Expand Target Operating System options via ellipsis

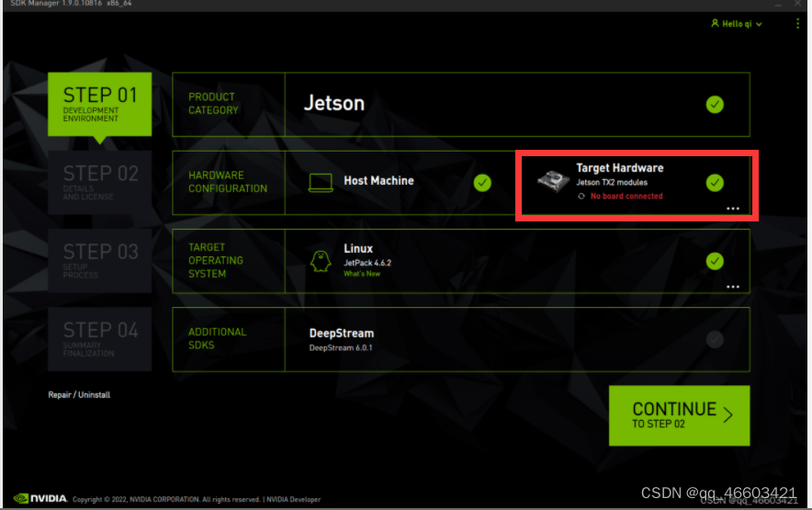click(733, 287)
